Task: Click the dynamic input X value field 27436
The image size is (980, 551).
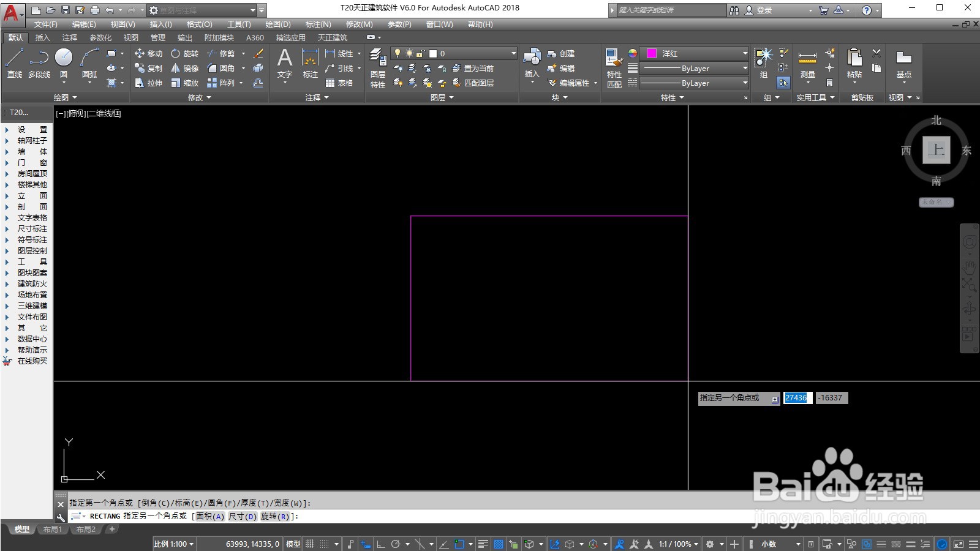Action: click(797, 398)
